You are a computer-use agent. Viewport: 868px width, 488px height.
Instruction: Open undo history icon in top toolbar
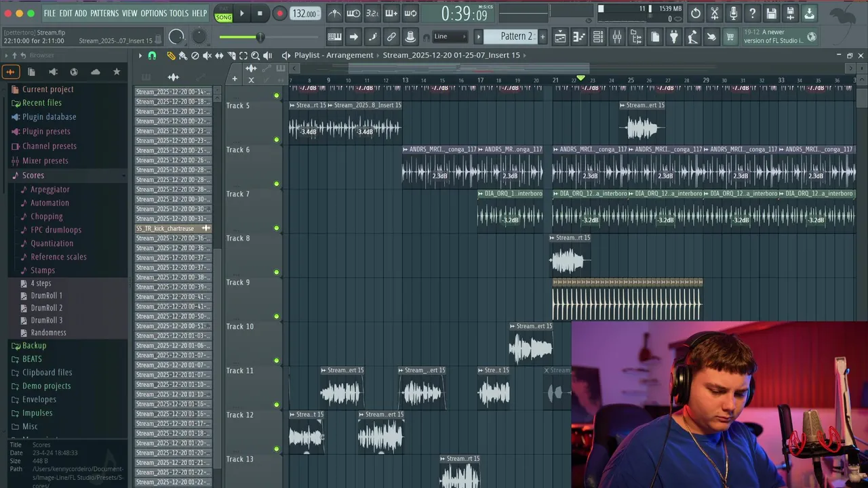(x=696, y=14)
